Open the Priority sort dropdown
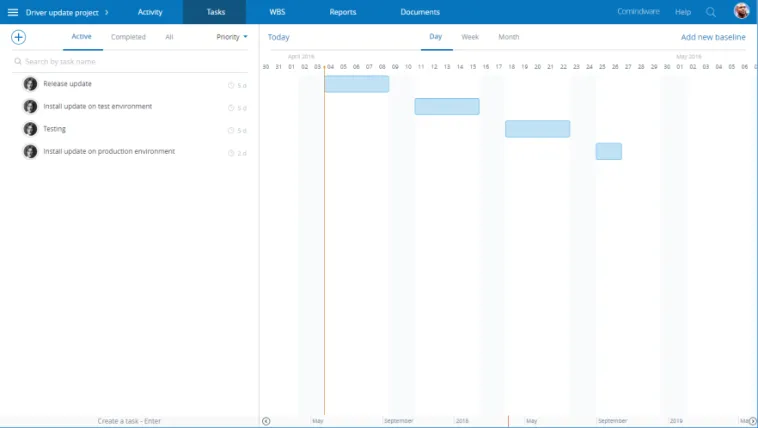 [x=232, y=37]
